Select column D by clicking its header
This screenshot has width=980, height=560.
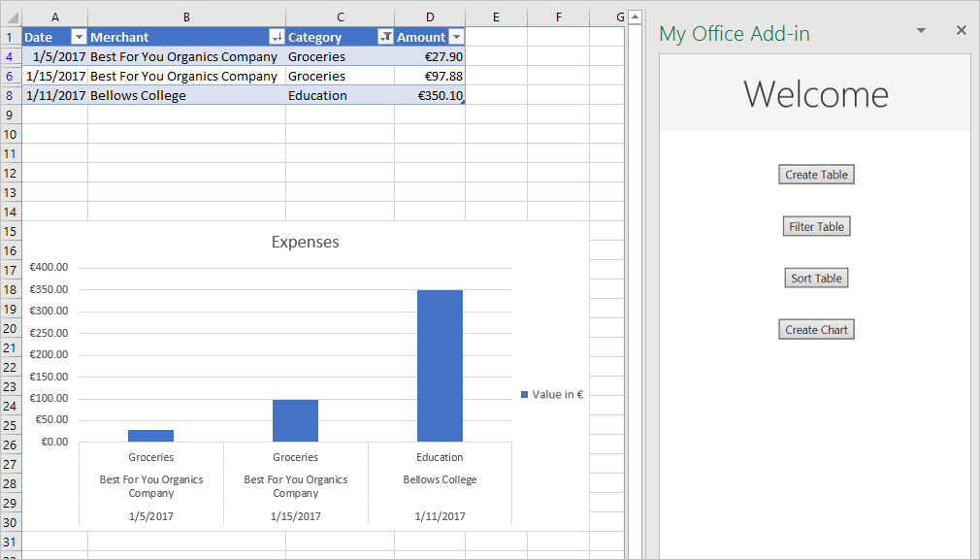point(431,16)
